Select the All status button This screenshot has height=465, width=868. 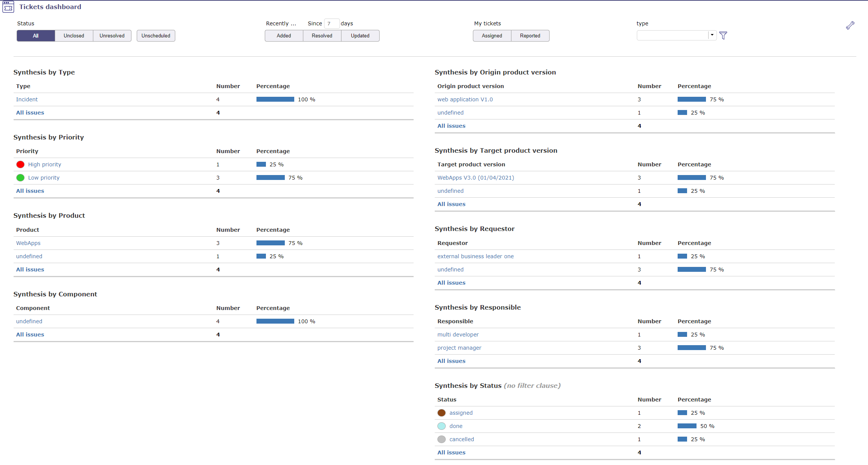click(36, 36)
